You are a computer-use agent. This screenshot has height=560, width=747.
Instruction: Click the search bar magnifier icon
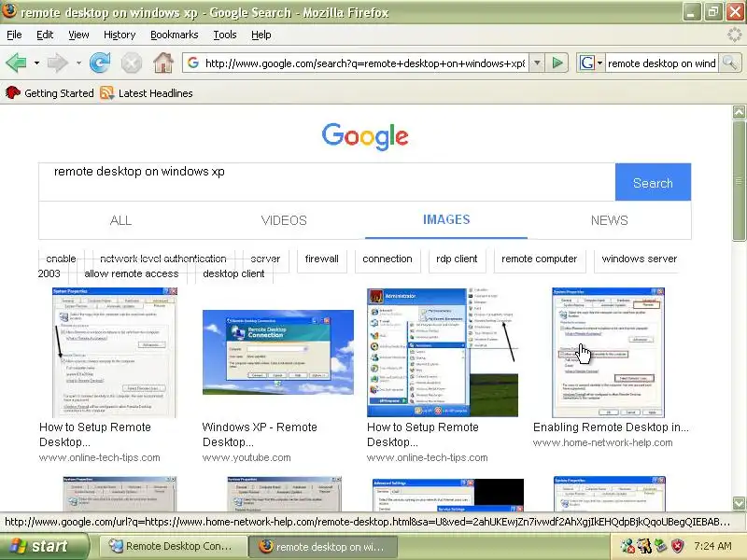point(730,63)
